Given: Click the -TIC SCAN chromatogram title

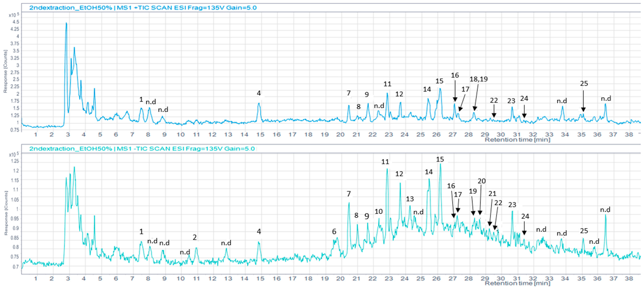Looking at the screenshot, I should point(142,149).
